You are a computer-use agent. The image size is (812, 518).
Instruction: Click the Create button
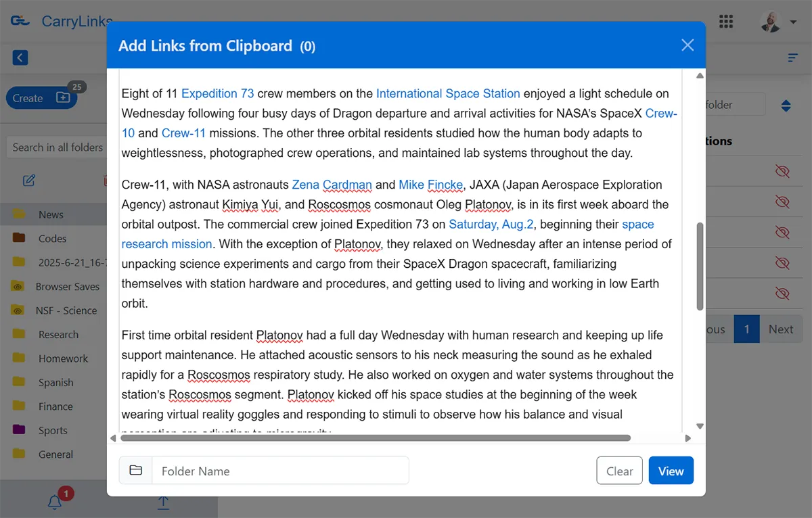41,98
